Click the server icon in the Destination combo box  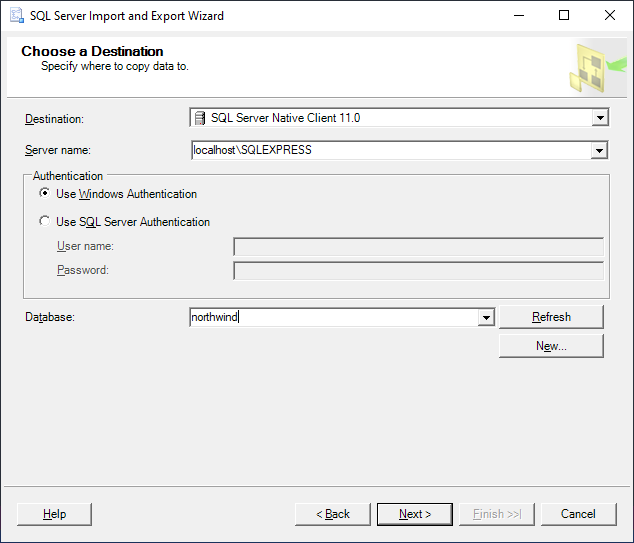coord(200,118)
